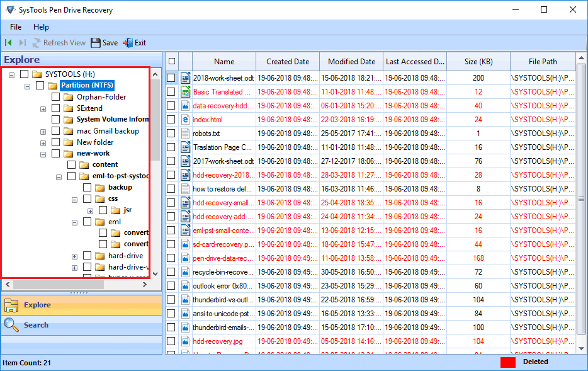Select the Refresh View icon
Viewport: 588px width, 371px height.
click(36, 43)
